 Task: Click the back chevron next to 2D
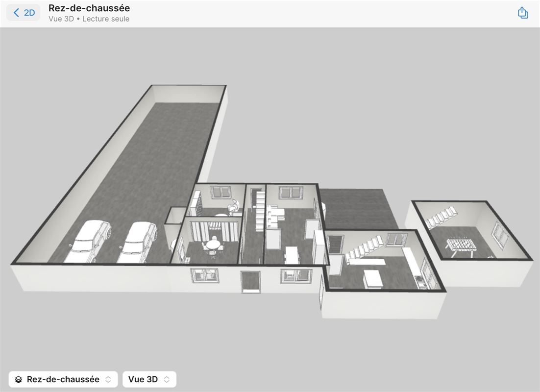pos(16,13)
